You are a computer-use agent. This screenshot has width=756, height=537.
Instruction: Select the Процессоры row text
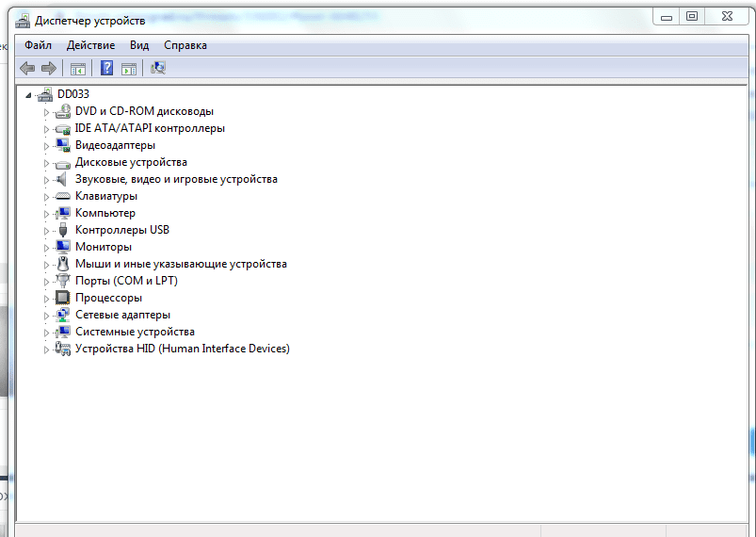tap(108, 298)
